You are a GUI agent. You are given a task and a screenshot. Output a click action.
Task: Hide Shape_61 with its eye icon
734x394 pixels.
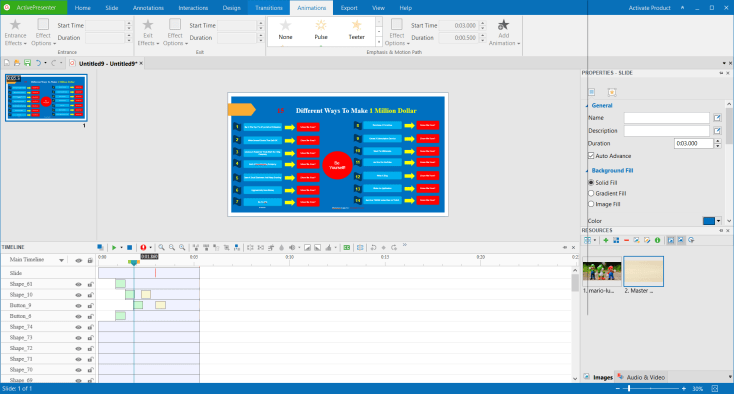pyautogui.click(x=78, y=284)
